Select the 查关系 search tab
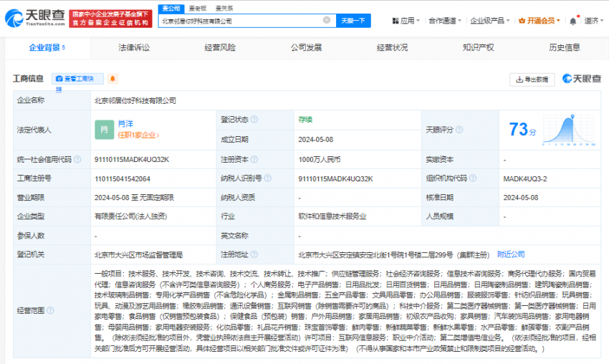 (224, 8)
